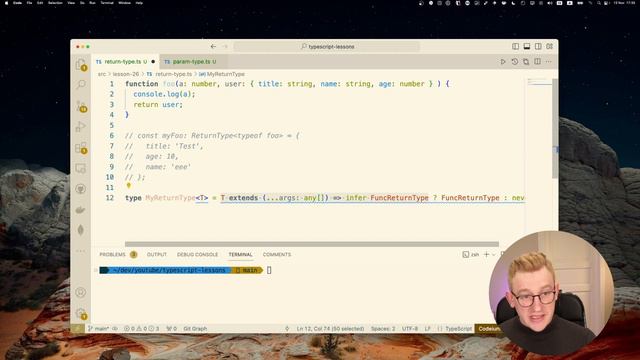Click the return-type.ts breadcrumb
The image size is (640, 360).
click(x=173, y=74)
